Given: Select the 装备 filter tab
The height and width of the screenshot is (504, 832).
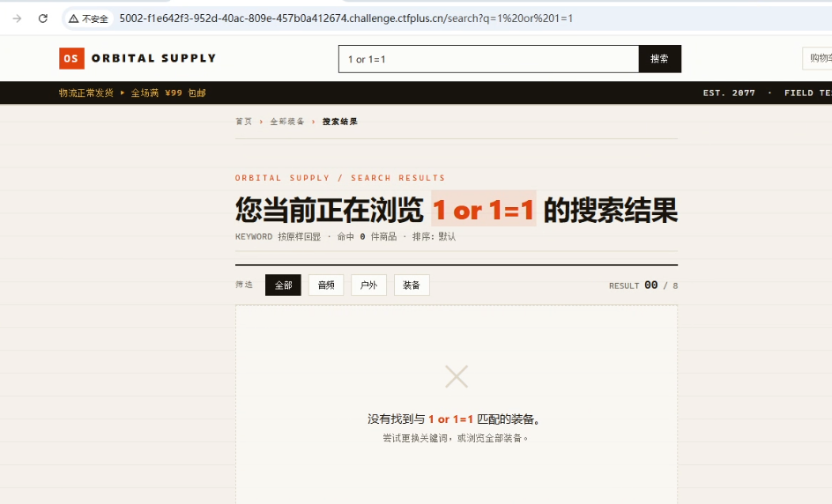Looking at the screenshot, I should click(412, 285).
